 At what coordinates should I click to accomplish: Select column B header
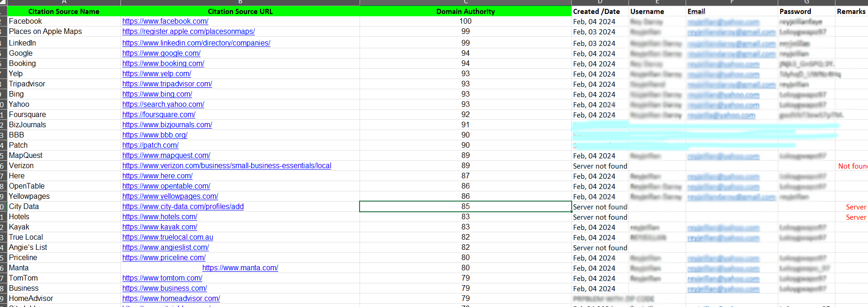pos(240,2)
